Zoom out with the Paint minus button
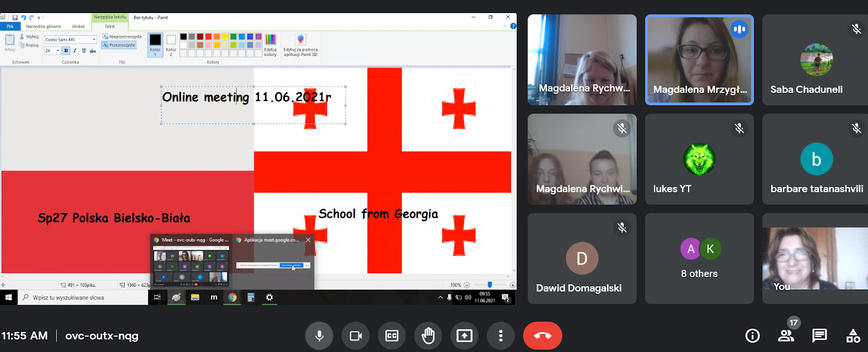The image size is (868, 352). tap(467, 285)
